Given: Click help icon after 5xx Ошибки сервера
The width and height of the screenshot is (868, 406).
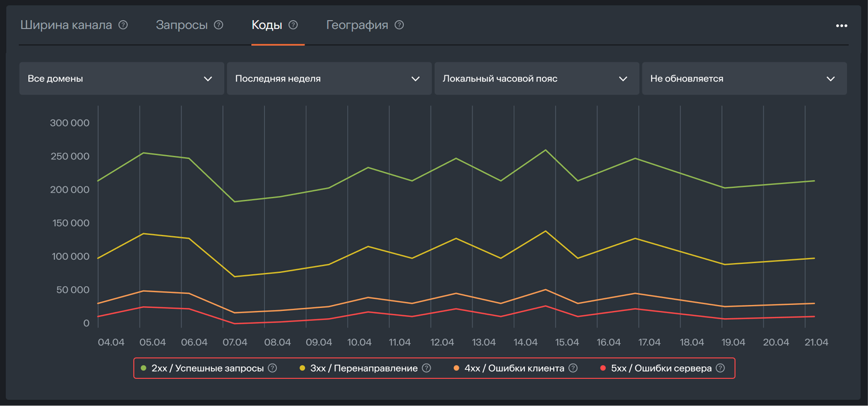Looking at the screenshot, I should point(720,368).
